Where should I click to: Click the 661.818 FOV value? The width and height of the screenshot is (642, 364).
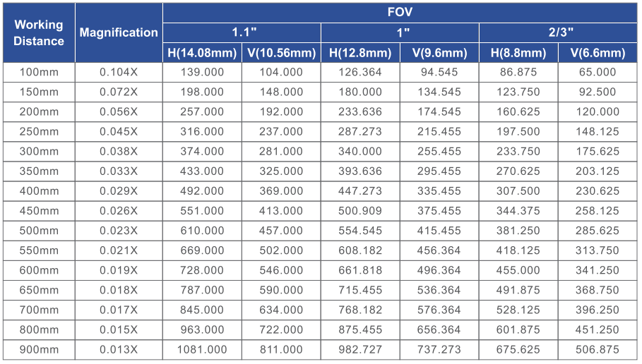[360, 270]
